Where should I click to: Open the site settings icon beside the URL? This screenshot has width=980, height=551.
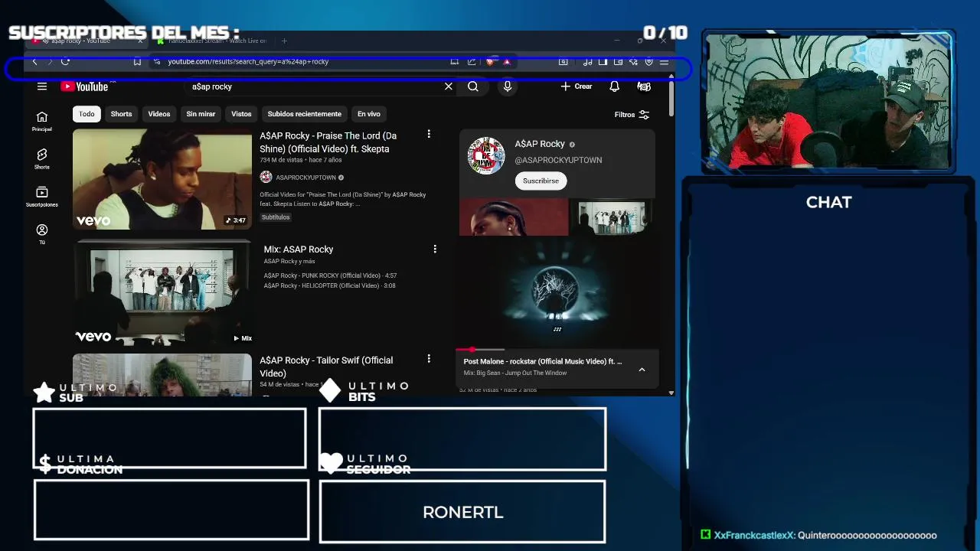(157, 61)
